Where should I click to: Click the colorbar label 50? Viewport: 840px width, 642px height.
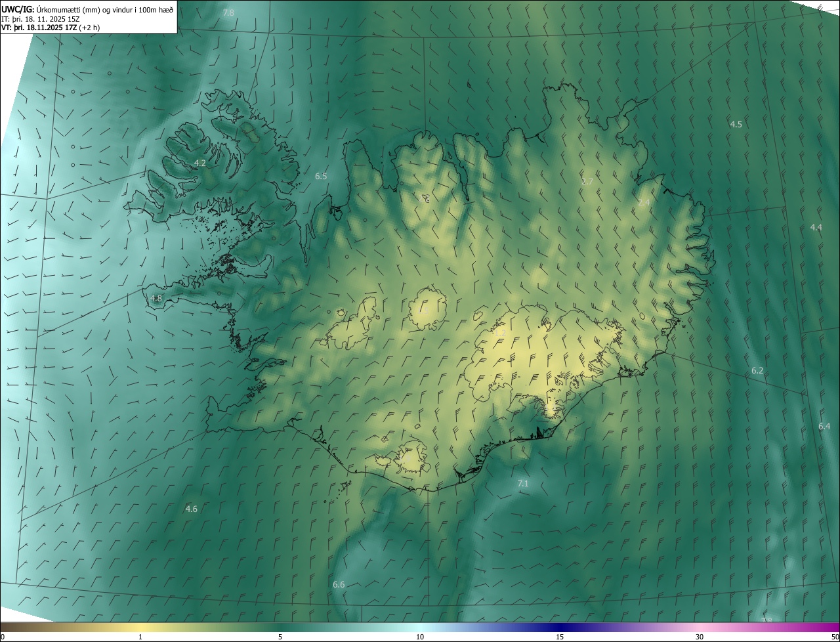(x=835, y=637)
